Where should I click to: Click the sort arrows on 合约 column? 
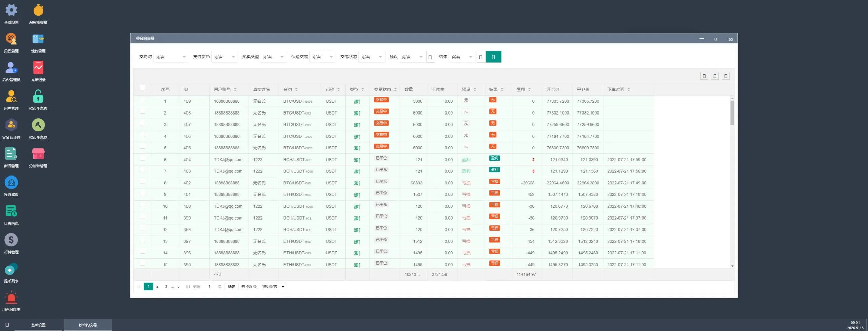(296, 89)
